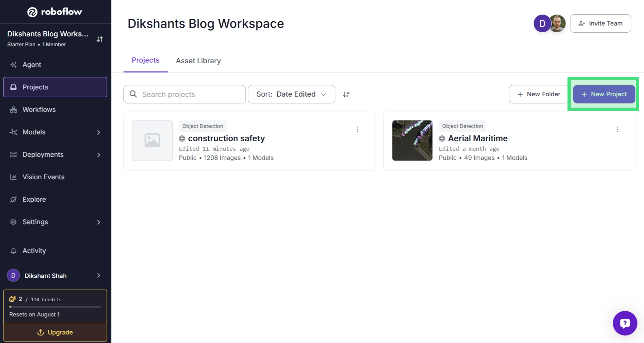644x343 pixels.
Task: Click the "Resets on August 1" text
Action: pyautogui.click(x=34, y=314)
